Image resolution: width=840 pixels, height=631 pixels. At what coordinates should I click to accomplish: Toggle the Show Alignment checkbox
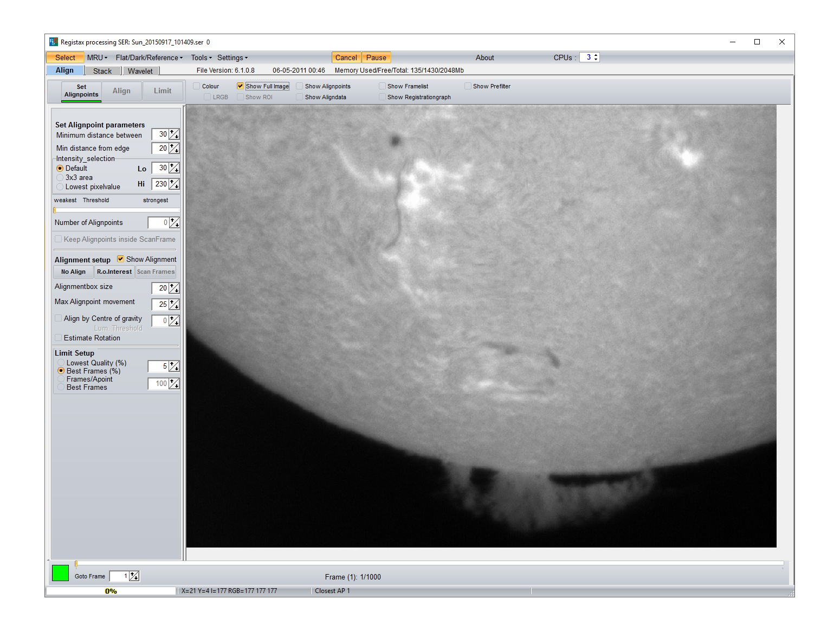121,259
